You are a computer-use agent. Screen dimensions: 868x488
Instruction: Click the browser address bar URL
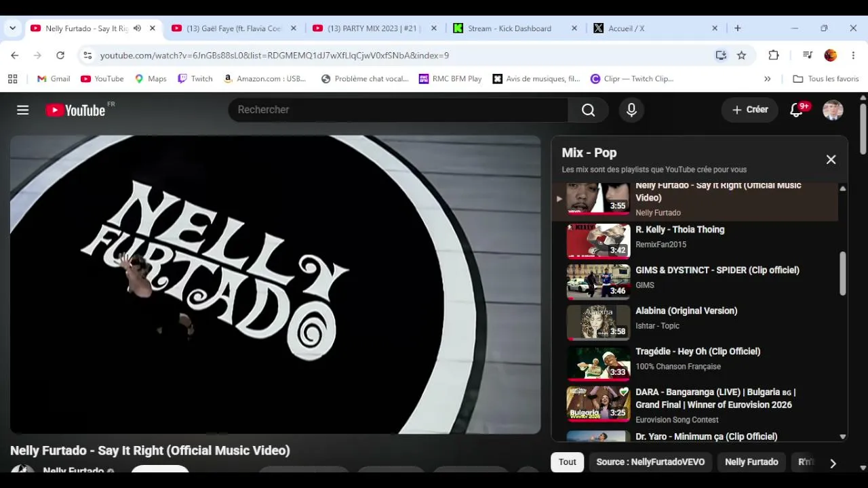coord(275,56)
